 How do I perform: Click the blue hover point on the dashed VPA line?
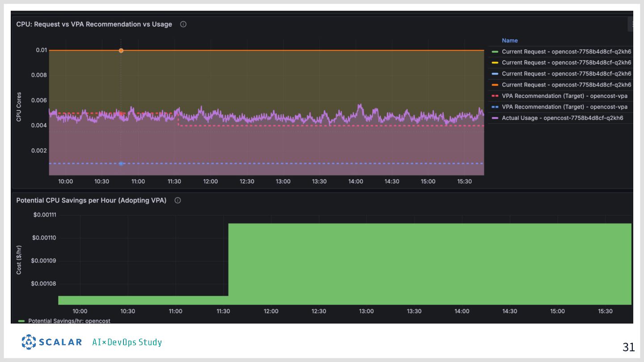click(121, 164)
